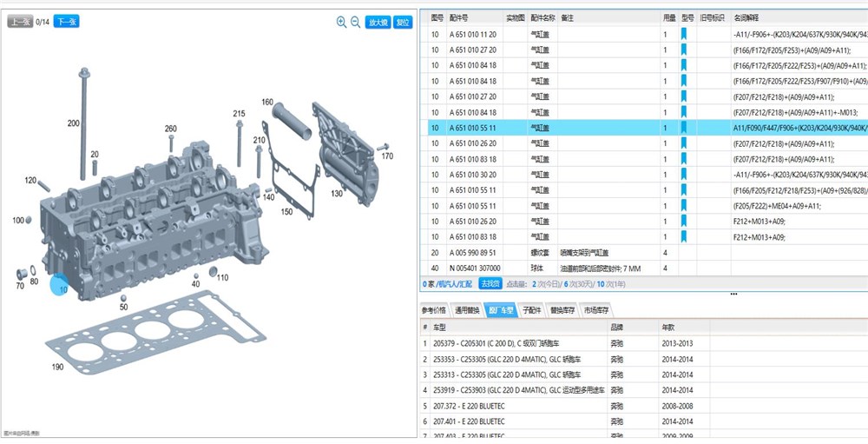Open the 参考价格 tab
Image resolution: width=868 pixels, height=444 pixels.
click(x=433, y=310)
